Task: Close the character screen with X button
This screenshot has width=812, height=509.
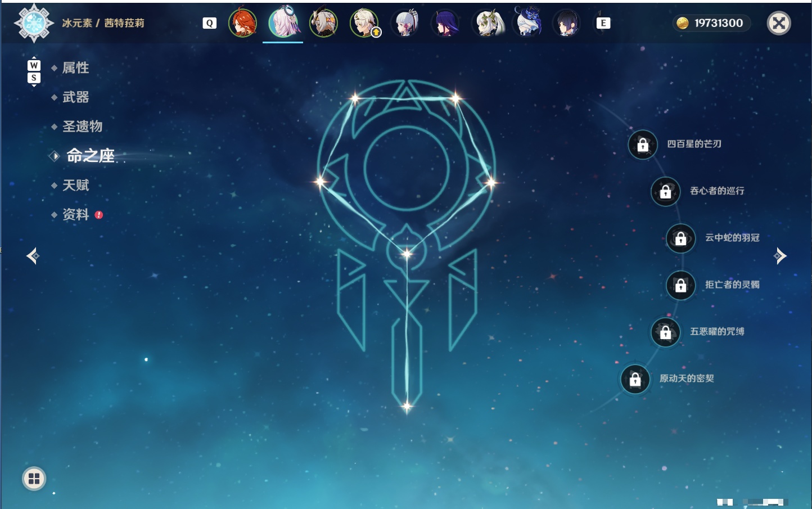Action: coord(779,23)
